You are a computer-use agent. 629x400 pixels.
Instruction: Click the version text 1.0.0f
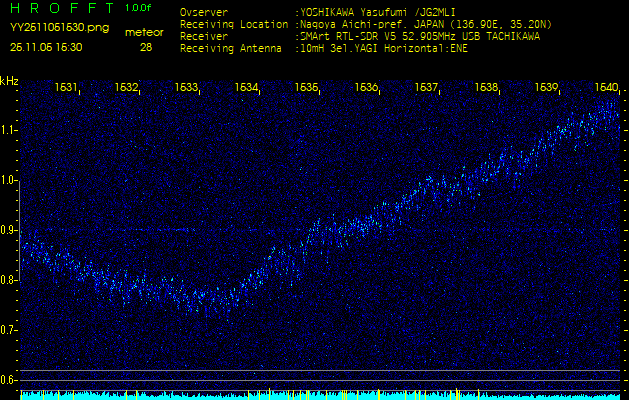(138, 8)
